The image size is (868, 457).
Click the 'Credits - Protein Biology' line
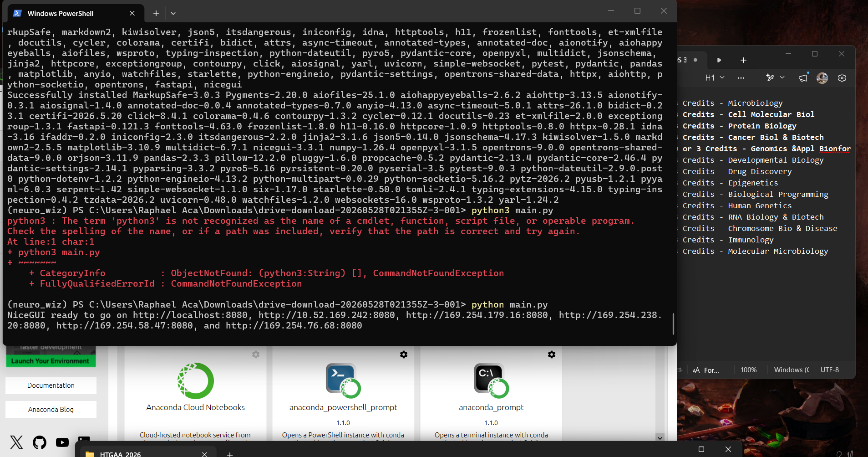click(x=740, y=126)
